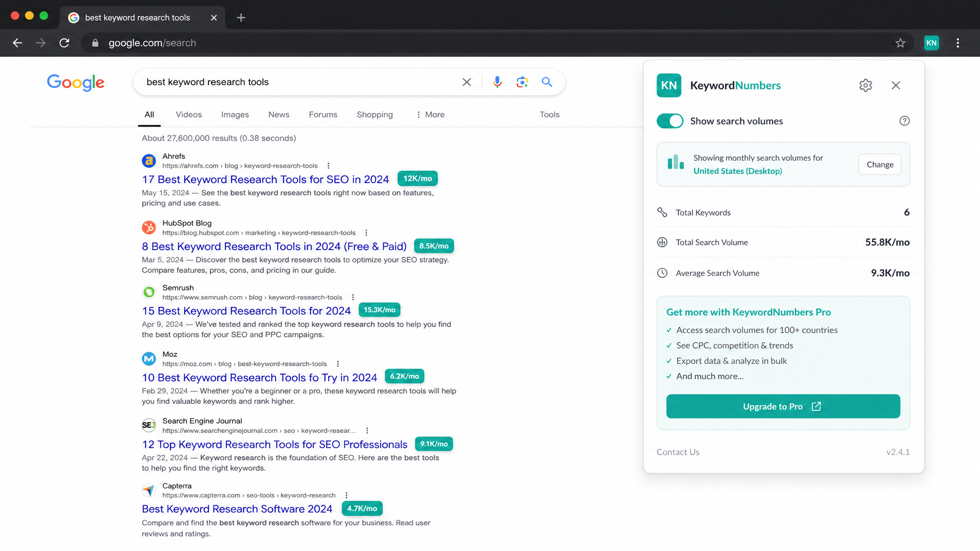Switch to Shopping tab
The height and width of the screenshot is (551, 980).
(x=375, y=115)
